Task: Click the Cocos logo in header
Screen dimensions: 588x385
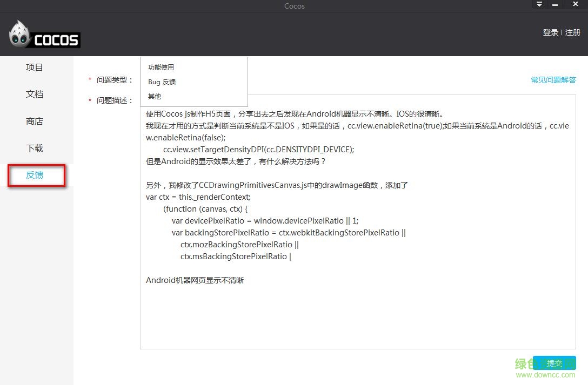Action: point(44,36)
